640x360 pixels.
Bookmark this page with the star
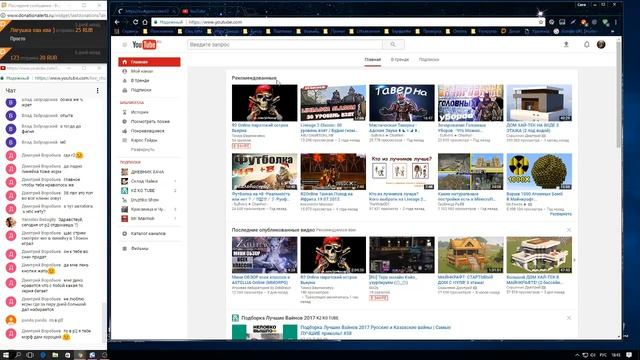(541, 22)
